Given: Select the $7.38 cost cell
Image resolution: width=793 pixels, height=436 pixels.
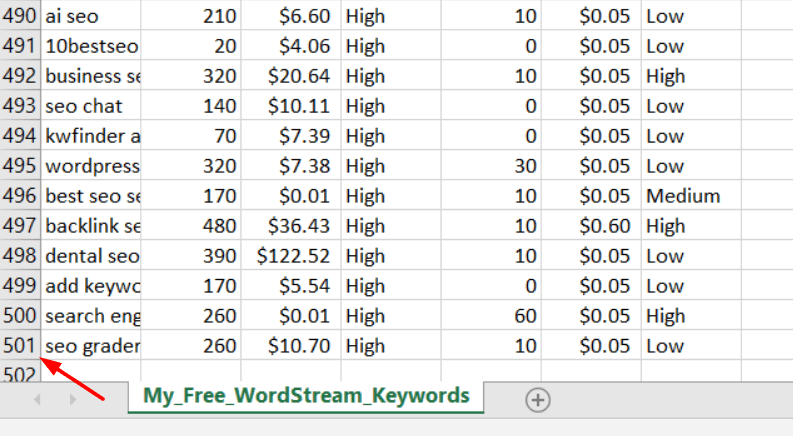Looking at the screenshot, I should [x=291, y=166].
